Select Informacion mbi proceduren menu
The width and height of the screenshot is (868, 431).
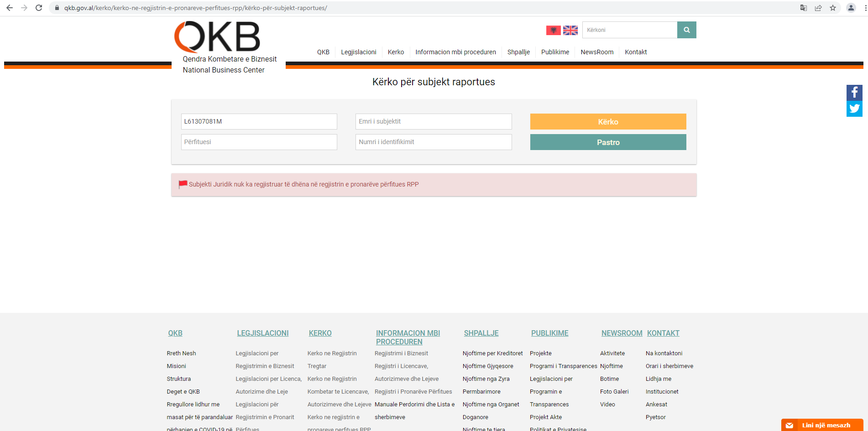pyautogui.click(x=455, y=52)
